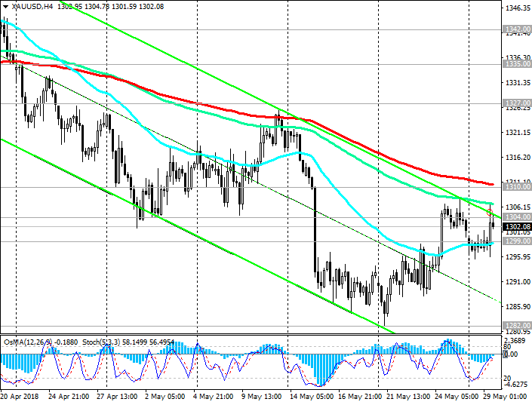
Task: Select the 1304.00 price level tag
Action: pos(515,217)
